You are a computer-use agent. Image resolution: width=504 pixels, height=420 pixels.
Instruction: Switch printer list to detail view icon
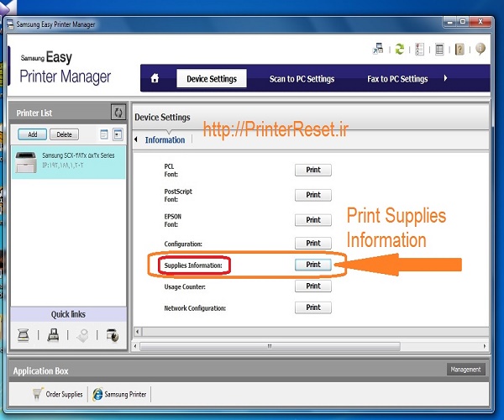coord(104,134)
